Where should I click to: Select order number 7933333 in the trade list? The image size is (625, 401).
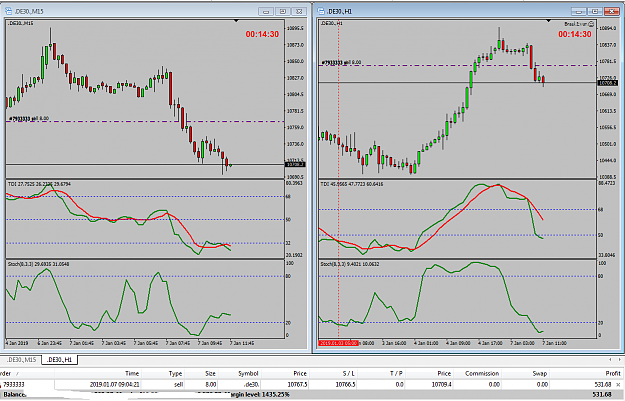(14, 385)
